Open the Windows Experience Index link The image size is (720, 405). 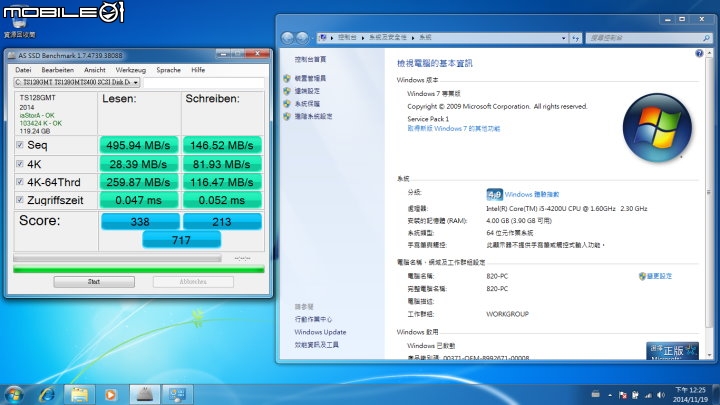coord(532,195)
